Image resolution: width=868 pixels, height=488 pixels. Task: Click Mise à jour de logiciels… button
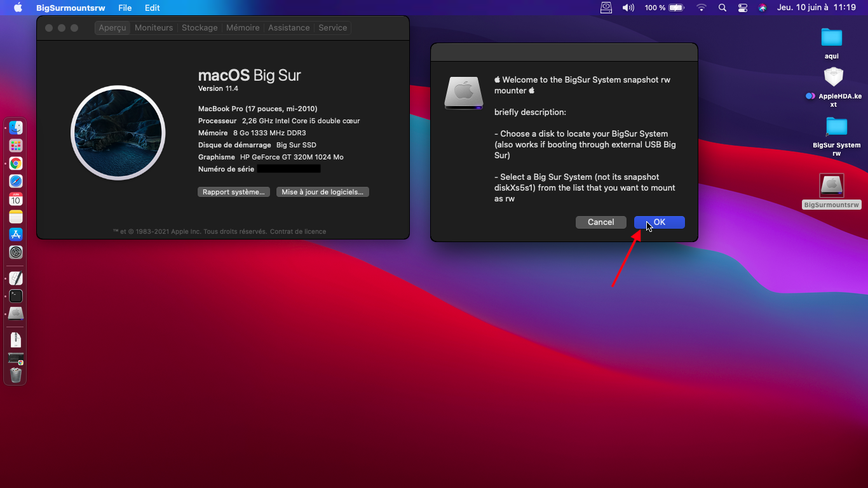click(x=323, y=192)
